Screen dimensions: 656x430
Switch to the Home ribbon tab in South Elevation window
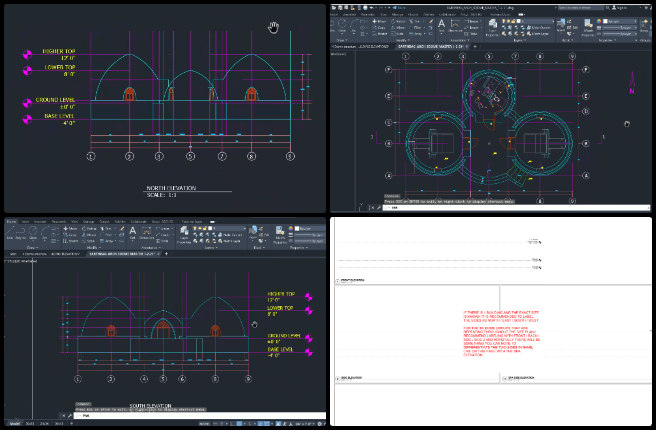coord(11,221)
